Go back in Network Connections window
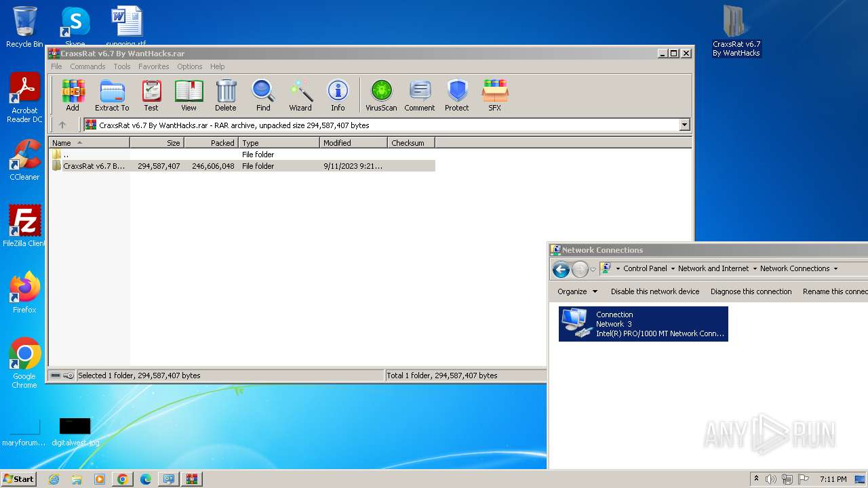The image size is (868, 488). click(561, 270)
